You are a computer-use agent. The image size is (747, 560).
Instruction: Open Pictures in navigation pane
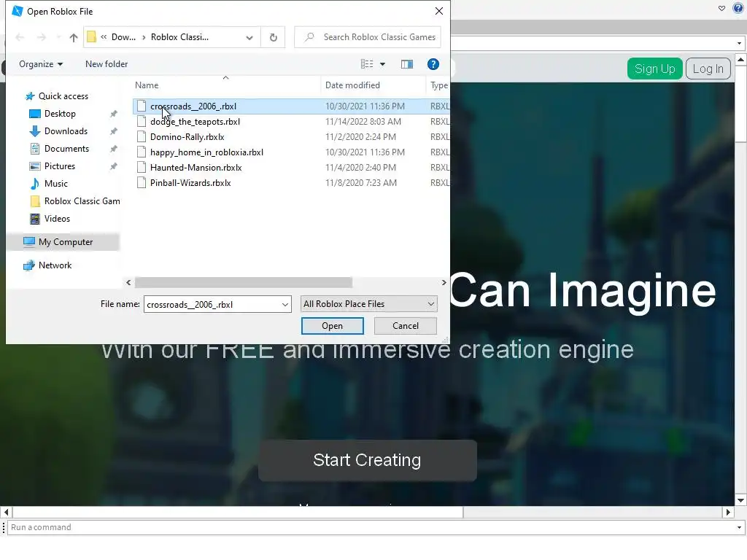point(60,166)
